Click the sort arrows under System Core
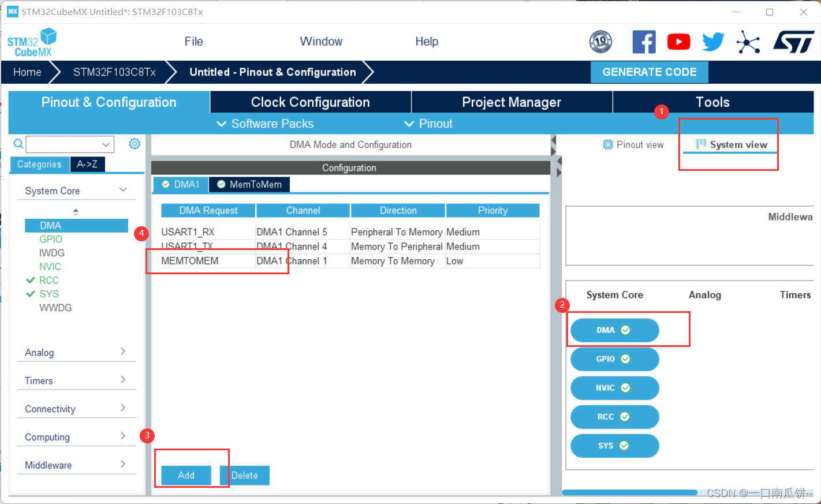The image size is (821, 504). tap(76, 212)
